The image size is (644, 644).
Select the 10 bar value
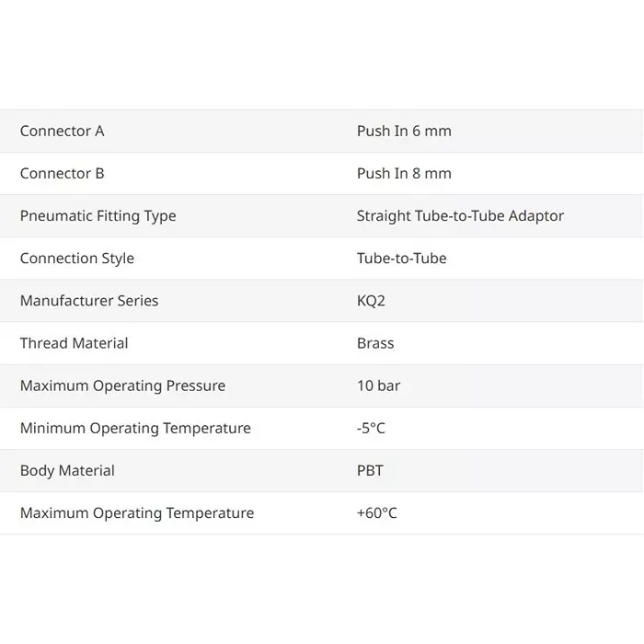[378, 385]
